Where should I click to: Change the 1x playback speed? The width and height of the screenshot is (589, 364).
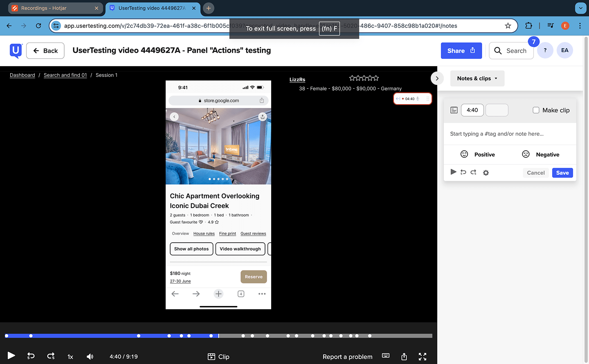tap(70, 357)
